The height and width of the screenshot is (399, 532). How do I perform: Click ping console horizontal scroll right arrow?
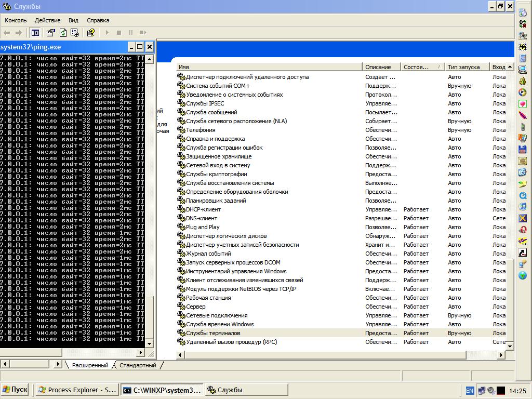(x=141, y=353)
